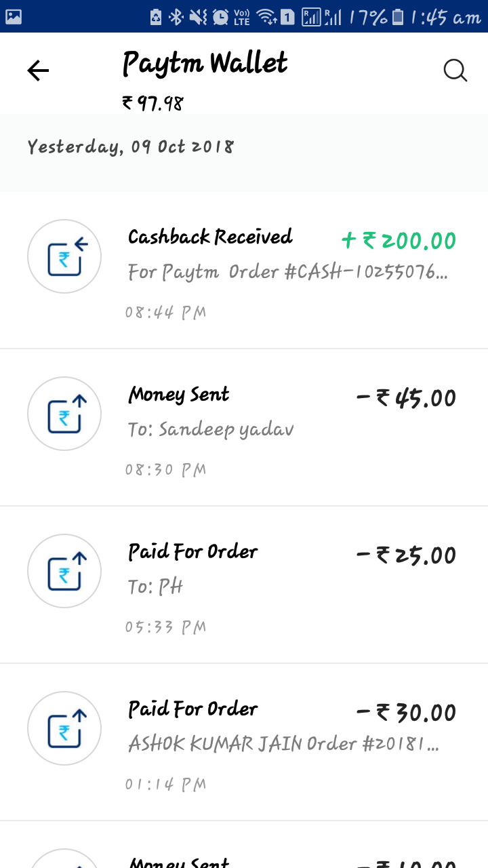This screenshot has width=488, height=868.
Task: Tap the -₹45.00 amount
Action: coord(406,398)
